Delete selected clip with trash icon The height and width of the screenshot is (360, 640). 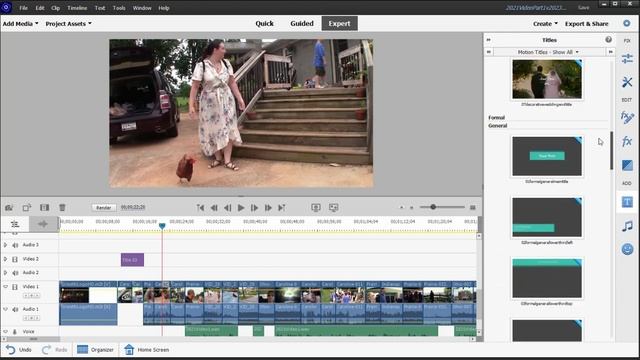(62, 208)
